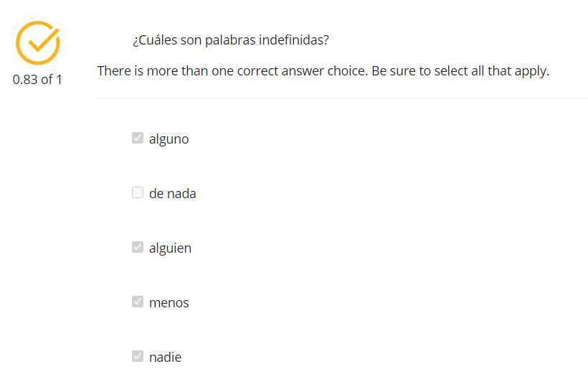Uncheck the menos checkbox
588x392 pixels.
[138, 302]
